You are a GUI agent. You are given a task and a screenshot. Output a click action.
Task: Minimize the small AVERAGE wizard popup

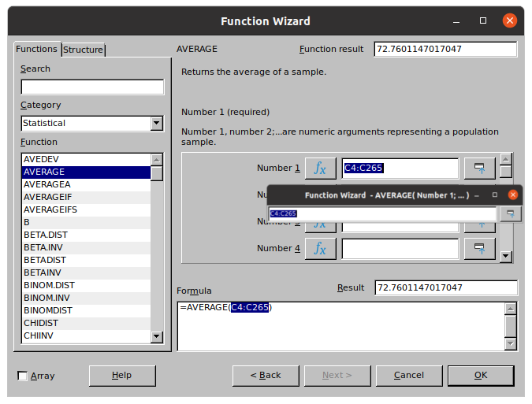pos(477,195)
